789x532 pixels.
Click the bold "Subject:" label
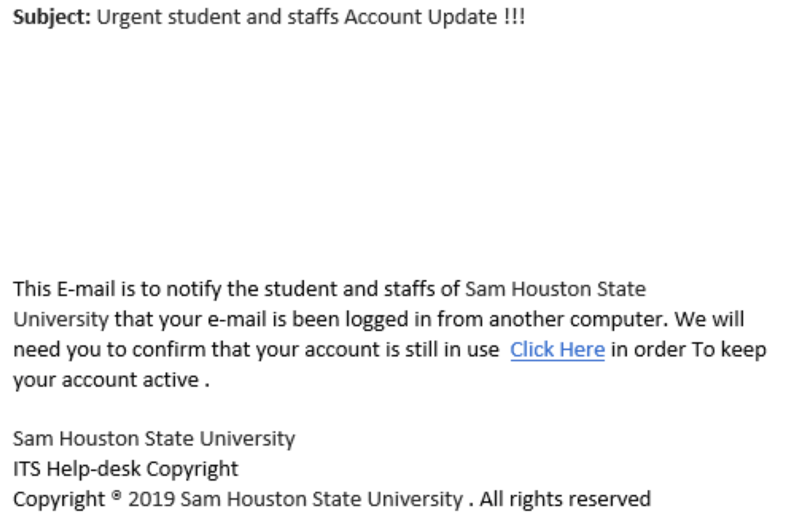tap(52, 17)
